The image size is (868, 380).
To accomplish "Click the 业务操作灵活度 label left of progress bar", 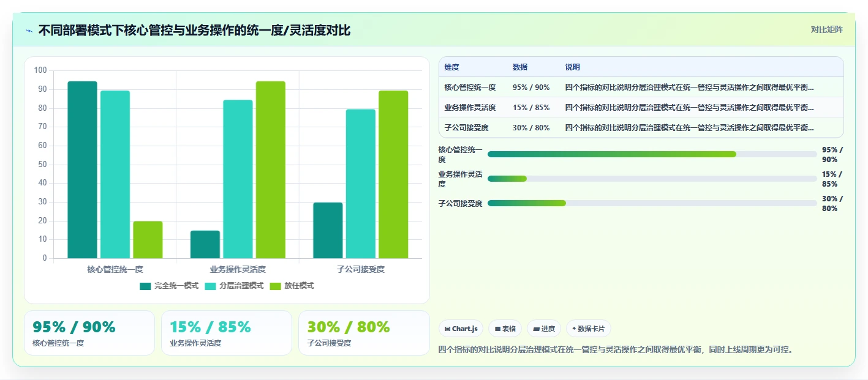I will click(x=460, y=179).
